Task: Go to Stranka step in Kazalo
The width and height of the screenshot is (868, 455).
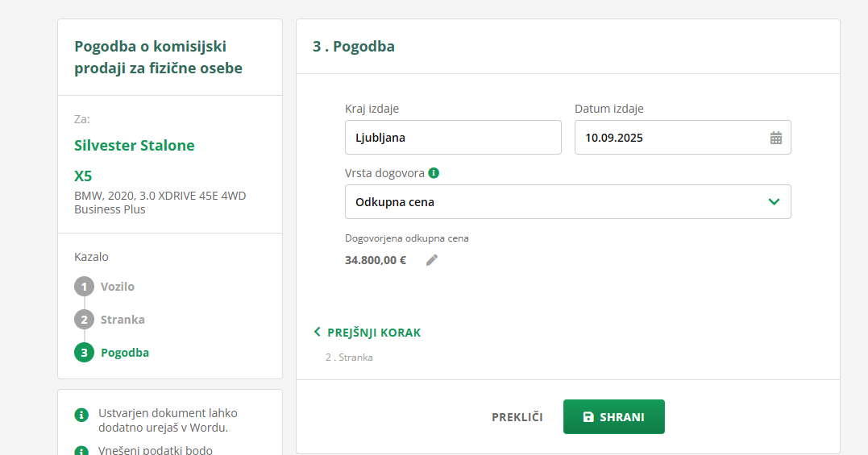Action: (123, 320)
